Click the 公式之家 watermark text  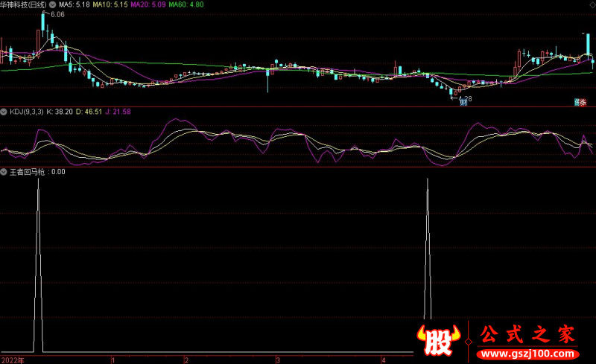tap(528, 334)
